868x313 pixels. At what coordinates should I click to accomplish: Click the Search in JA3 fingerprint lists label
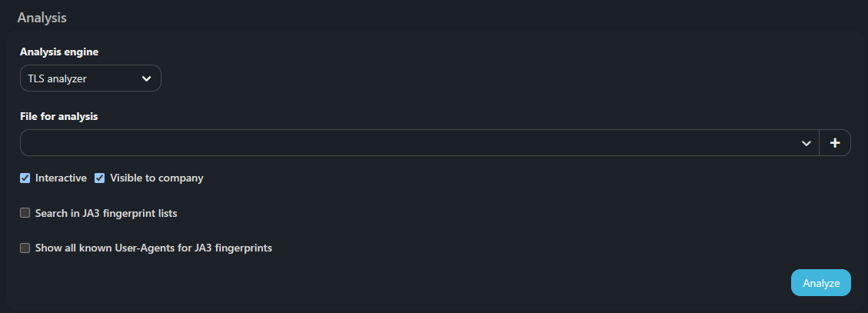[106, 213]
